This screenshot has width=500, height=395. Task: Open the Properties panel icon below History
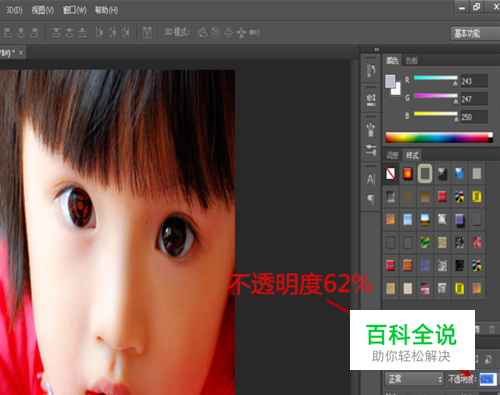(371, 99)
